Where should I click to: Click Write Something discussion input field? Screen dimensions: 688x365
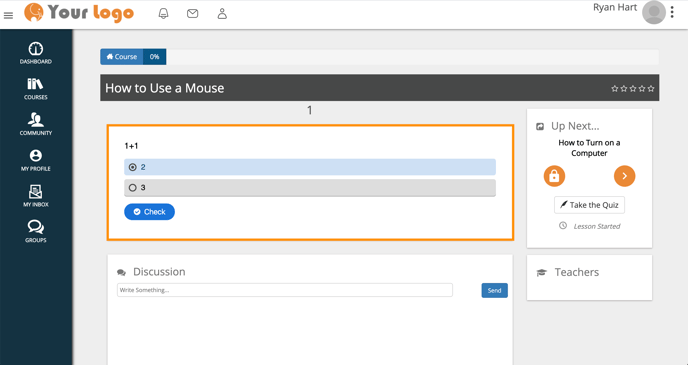pyautogui.click(x=285, y=290)
